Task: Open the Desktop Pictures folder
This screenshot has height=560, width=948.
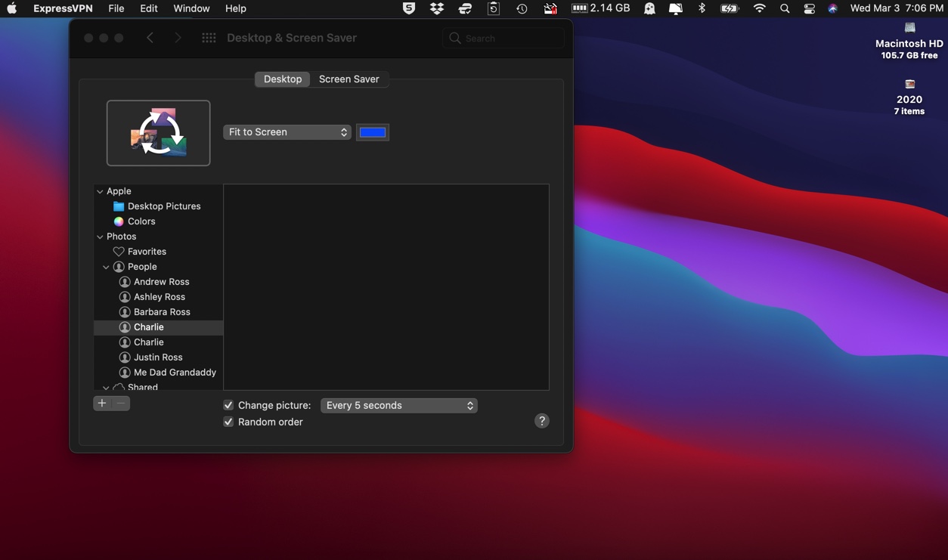Action: [x=164, y=206]
